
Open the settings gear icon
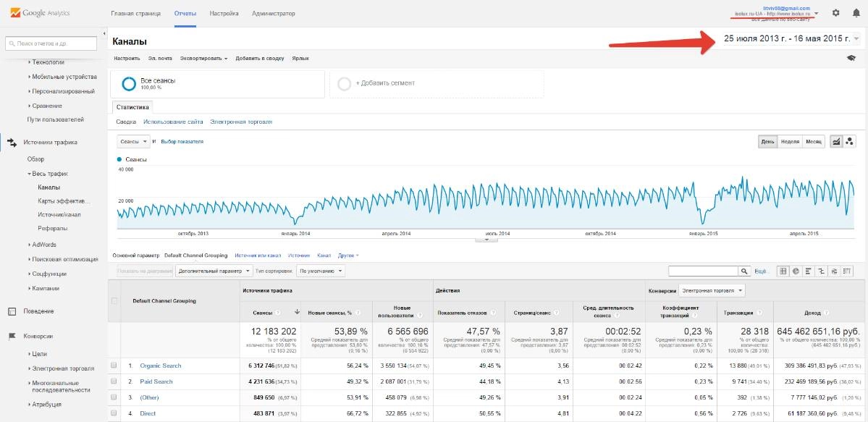835,13
